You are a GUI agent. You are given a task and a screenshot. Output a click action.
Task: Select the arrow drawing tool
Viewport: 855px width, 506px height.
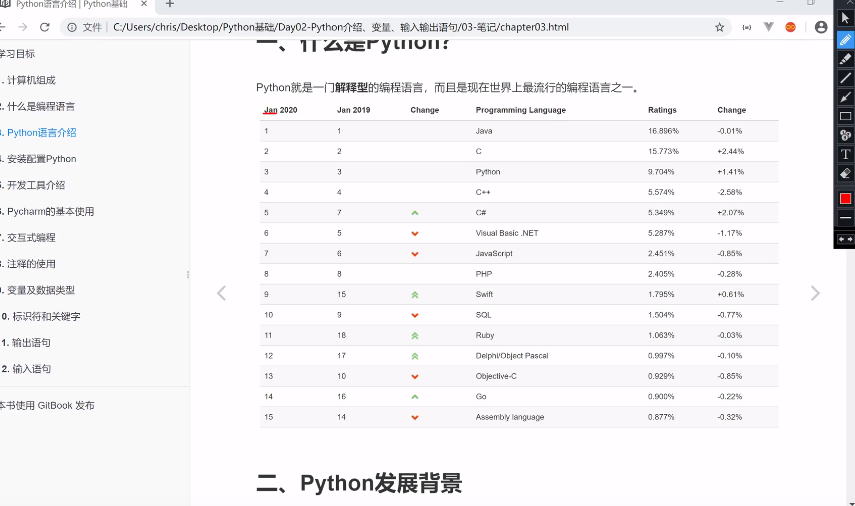pyautogui.click(x=845, y=97)
